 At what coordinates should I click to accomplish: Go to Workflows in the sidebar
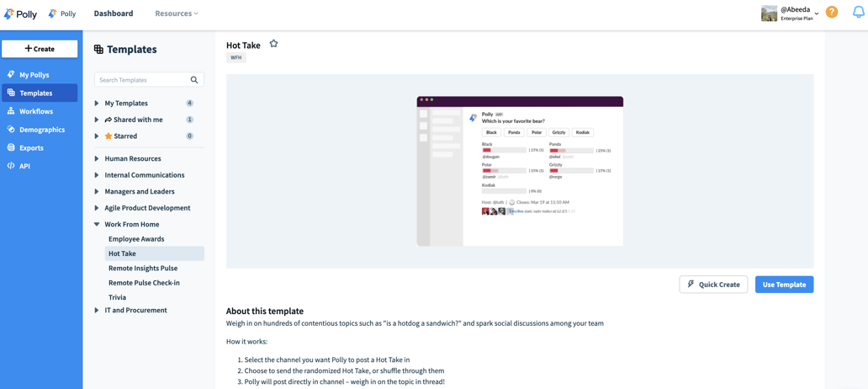tap(35, 111)
